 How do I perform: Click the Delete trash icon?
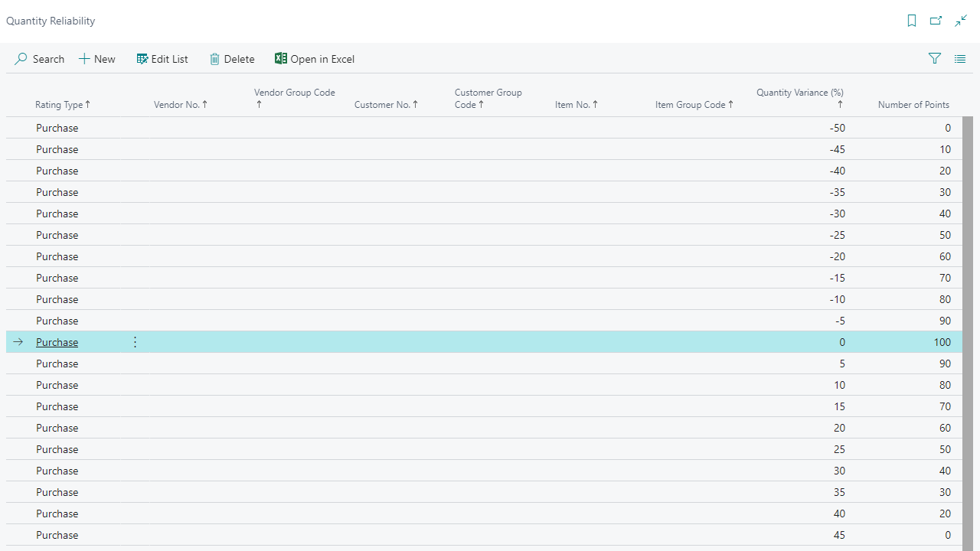point(215,59)
